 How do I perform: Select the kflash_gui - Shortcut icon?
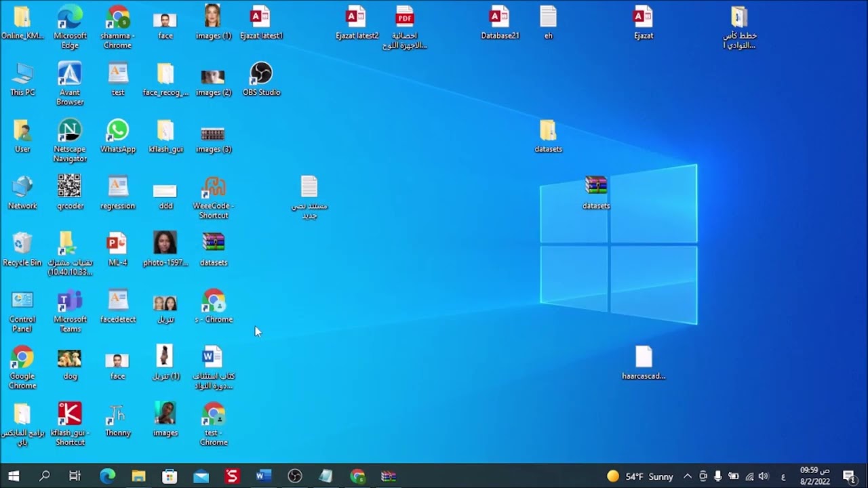coord(70,425)
